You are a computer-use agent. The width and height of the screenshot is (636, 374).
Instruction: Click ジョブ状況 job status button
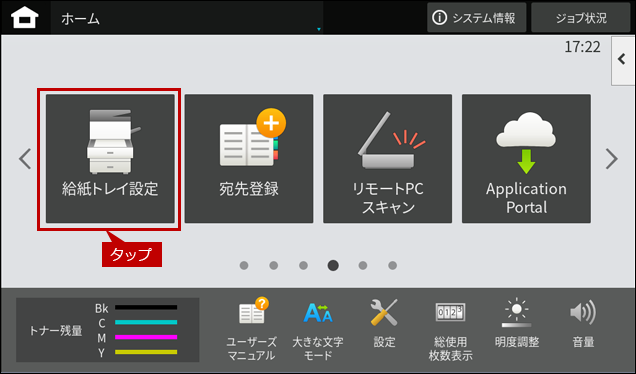pyautogui.click(x=580, y=18)
